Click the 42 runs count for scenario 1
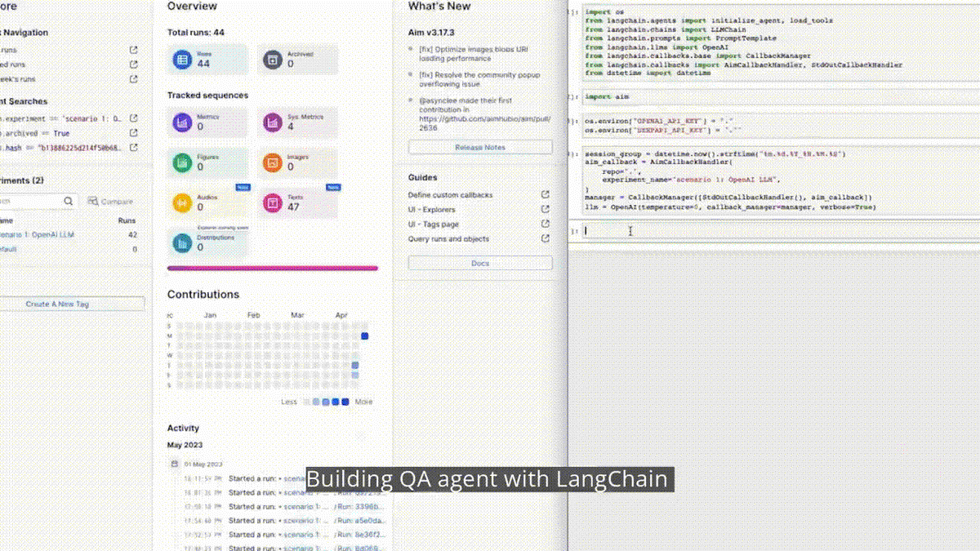Image resolution: width=980 pixels, height=551 pixels. 132,235
